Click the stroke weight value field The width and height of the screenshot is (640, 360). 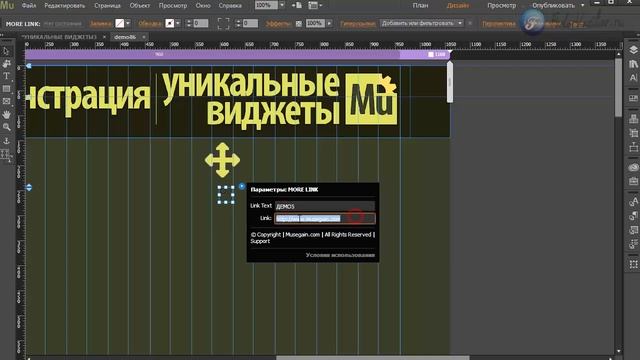tap(200, 23)
